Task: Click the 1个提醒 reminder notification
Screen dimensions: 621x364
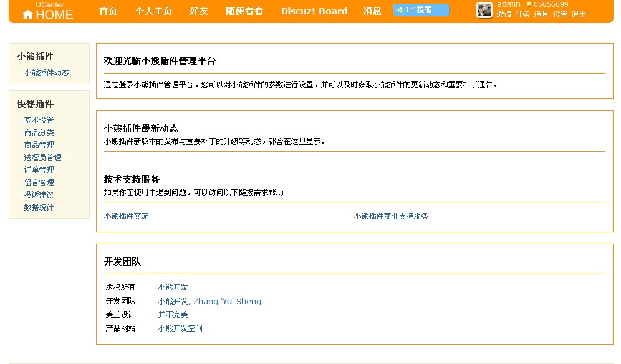Action: [421, 10]
